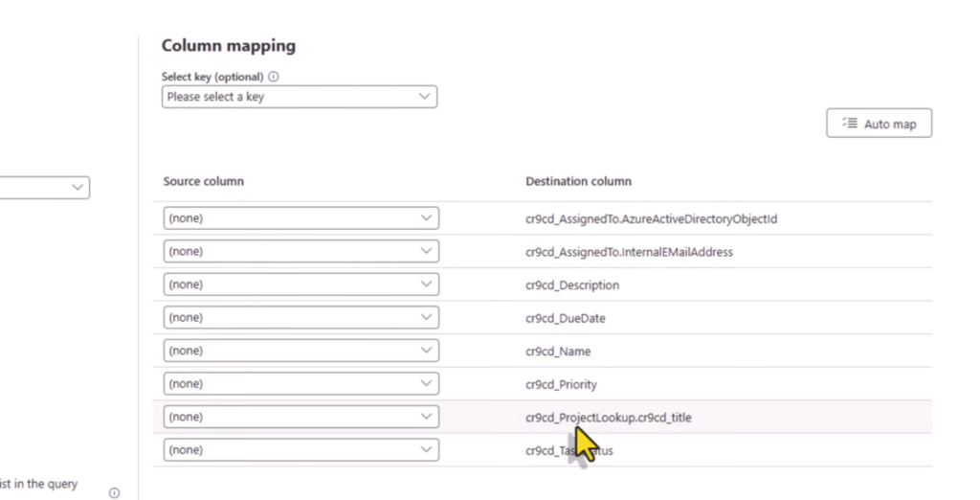Open the 'Please select a key' dropdown
This screenshot has width=980, height=500.
tap(300, 97)
